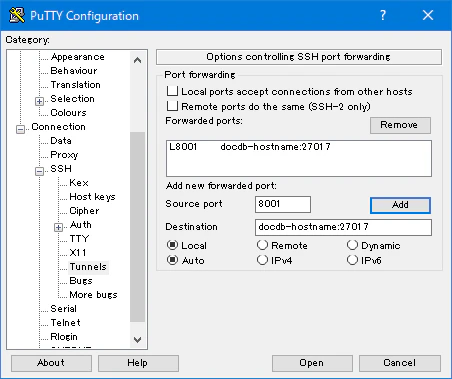Click the category tree scroll up arrow
The height and width of the screenshot is (379, 452).
[137, 60]
